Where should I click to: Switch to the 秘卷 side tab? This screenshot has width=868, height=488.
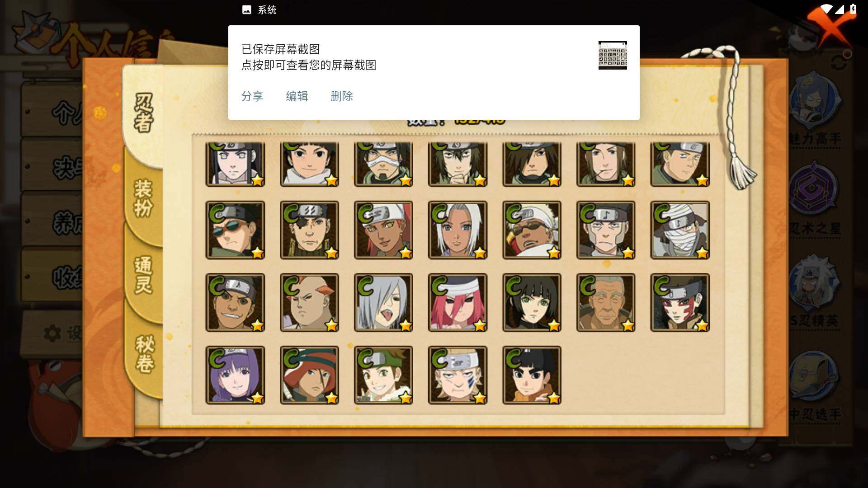point(144,353)
